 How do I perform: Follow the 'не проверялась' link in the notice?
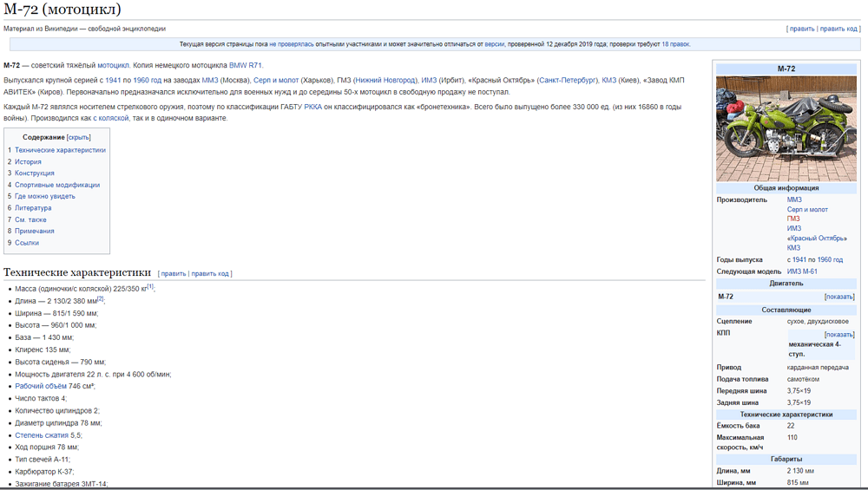pyautogui.click(x=291, y=44)
